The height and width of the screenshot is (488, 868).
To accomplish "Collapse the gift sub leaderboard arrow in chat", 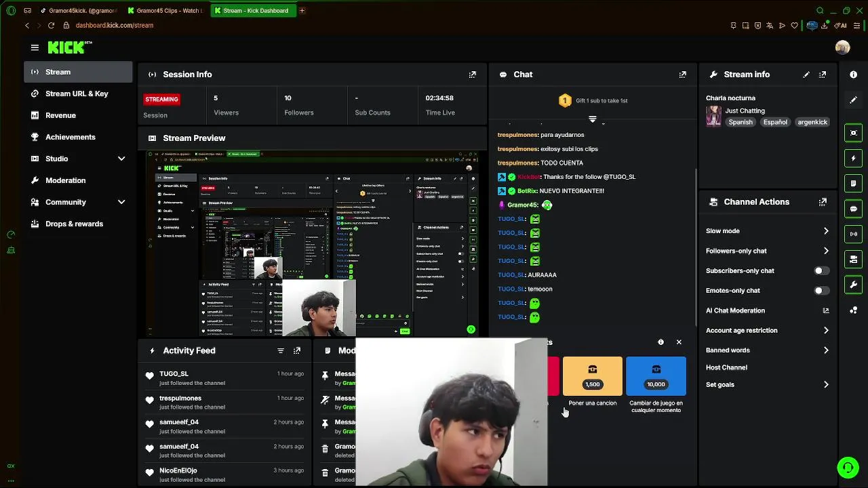I will [593, 119].
